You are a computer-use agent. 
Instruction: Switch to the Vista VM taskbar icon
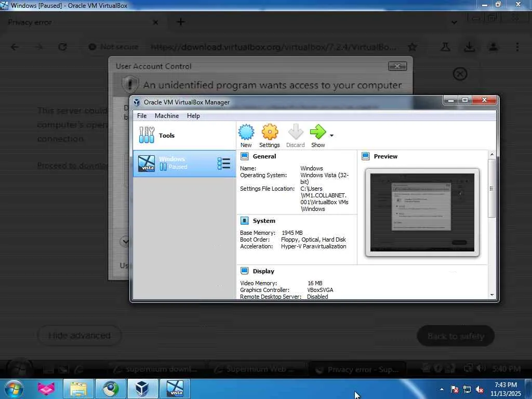[175, 389]
